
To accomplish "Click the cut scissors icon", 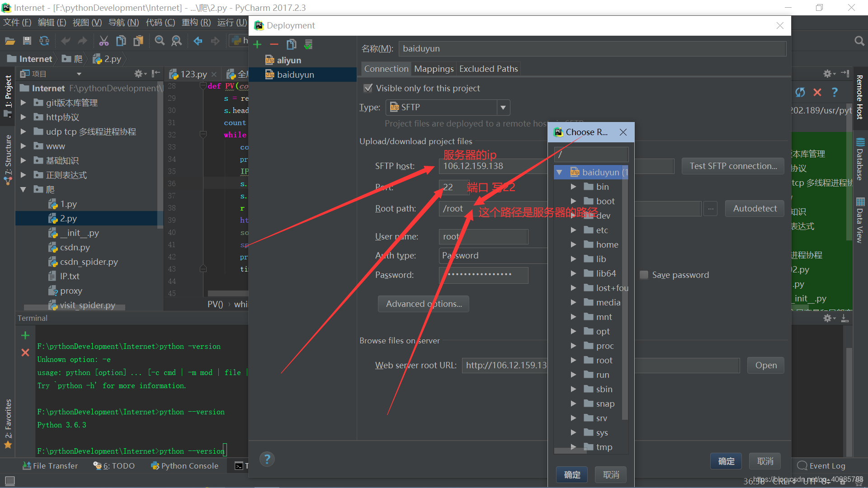I will (104, 41).
